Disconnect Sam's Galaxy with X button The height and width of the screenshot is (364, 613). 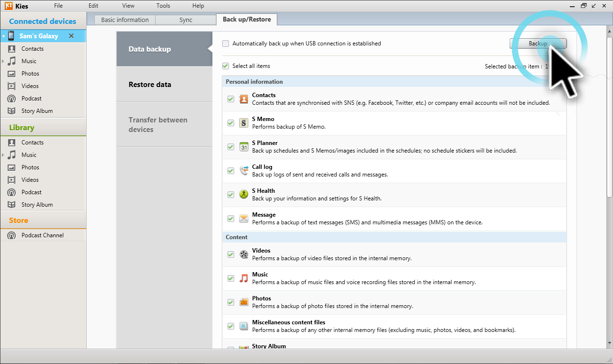point(71,36)
